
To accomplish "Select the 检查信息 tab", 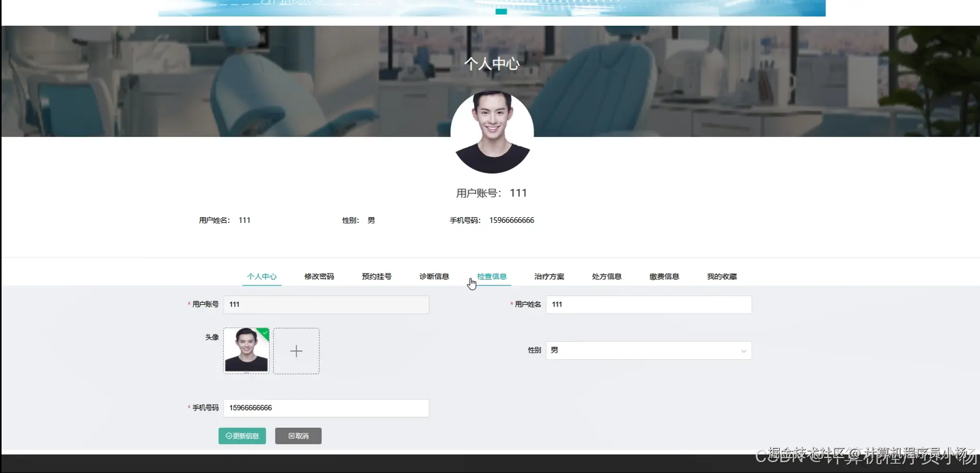I will coord(492,277).
